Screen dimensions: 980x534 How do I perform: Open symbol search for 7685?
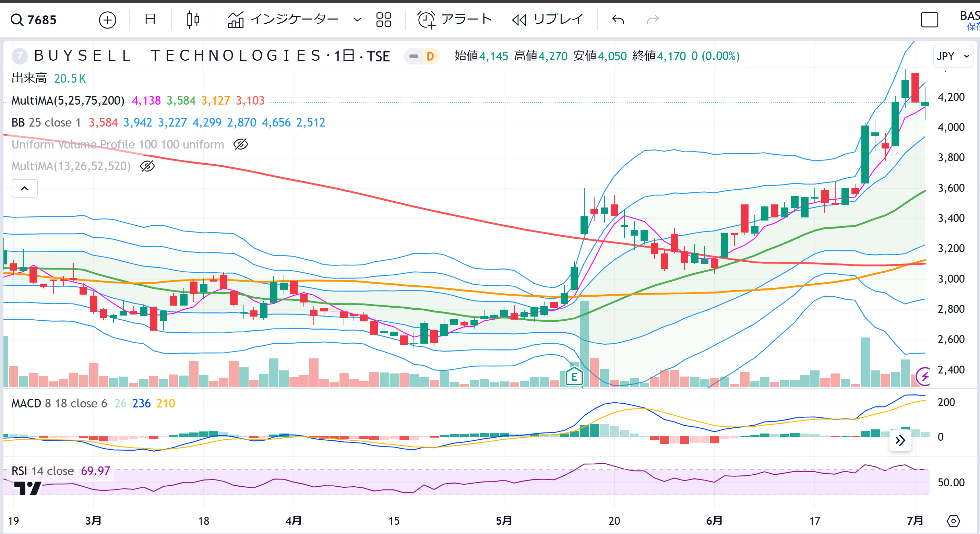(34, 20)
